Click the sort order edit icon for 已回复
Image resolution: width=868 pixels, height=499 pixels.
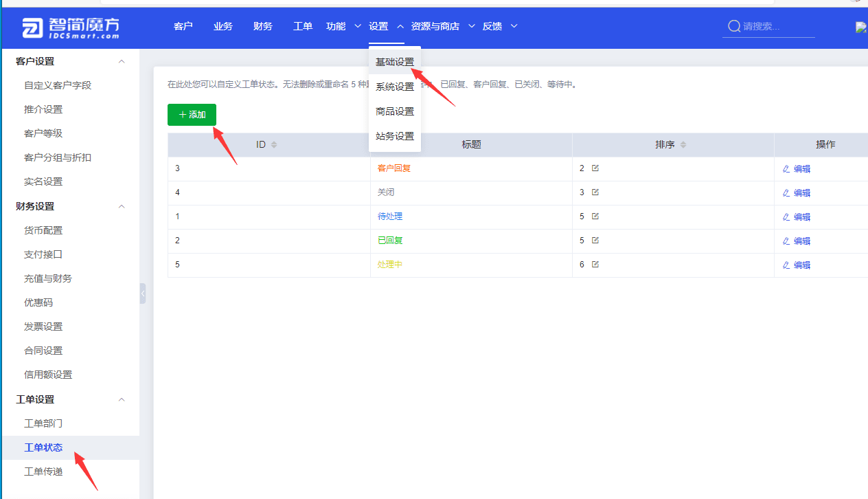[x=595, y=240]
